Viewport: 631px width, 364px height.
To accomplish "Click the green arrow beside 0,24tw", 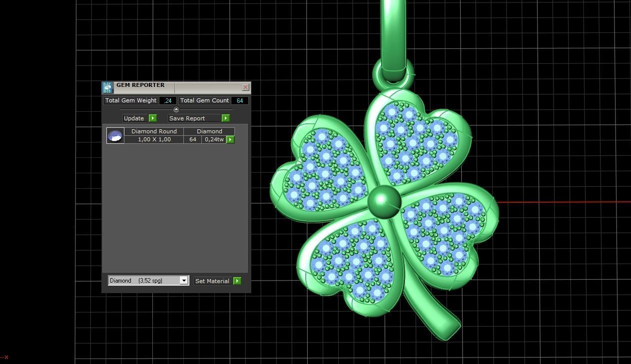I will point(230,139).
